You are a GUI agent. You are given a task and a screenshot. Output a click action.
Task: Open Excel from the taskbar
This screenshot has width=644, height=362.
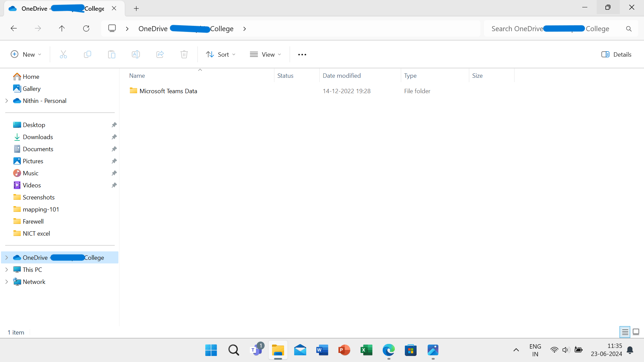[x=366, y=350]
